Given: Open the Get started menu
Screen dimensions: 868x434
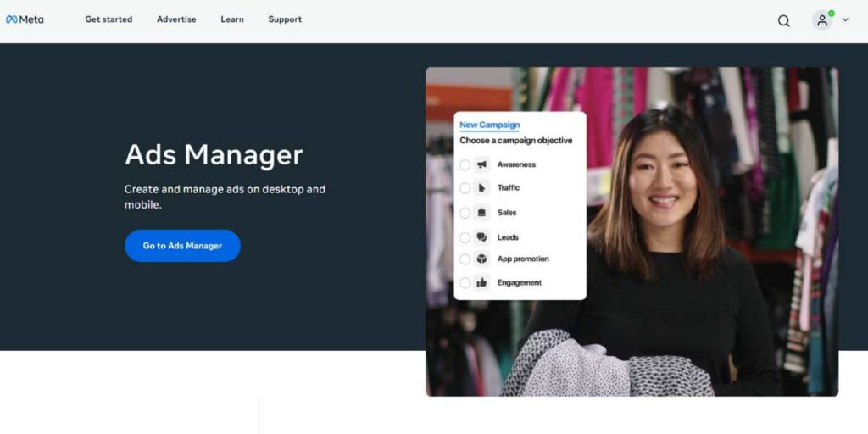Looking at the screenshot, I should (108, 19).
